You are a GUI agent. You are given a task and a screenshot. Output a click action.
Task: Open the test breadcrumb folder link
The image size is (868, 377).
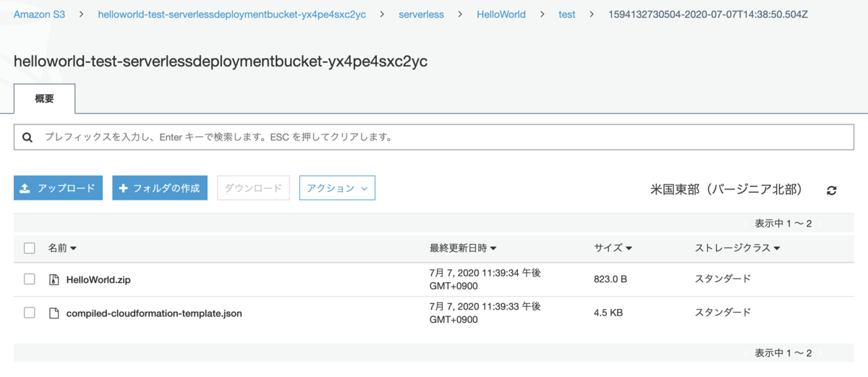pyautogui.click(x=567, y=14)
